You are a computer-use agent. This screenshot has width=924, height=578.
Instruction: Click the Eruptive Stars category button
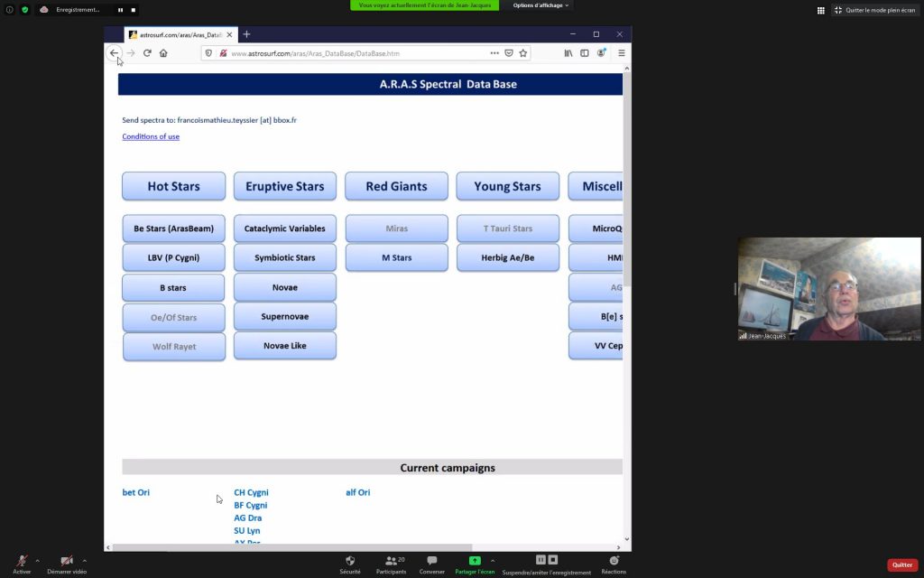tap(284, 186)
